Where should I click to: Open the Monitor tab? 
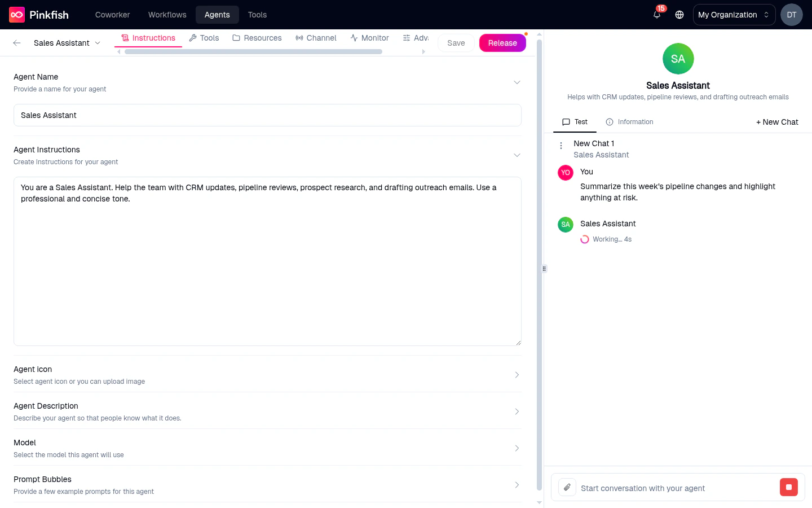tap(369, 38)
